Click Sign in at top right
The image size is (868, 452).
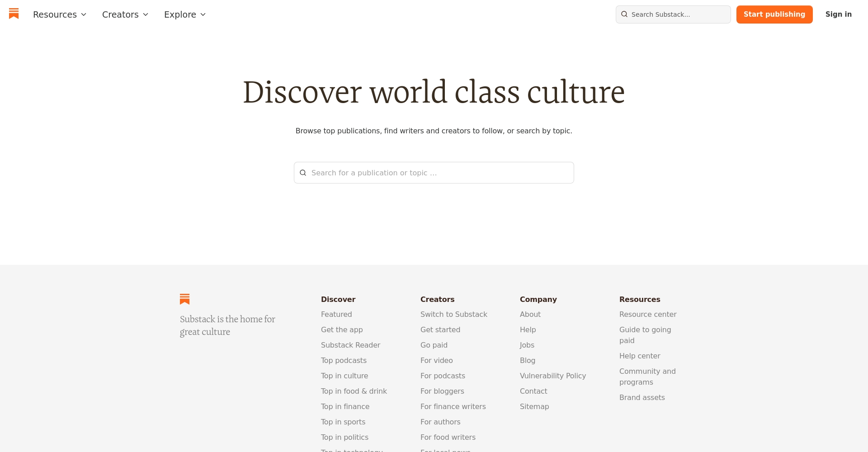pyautogui.click(x=838, y=14)
